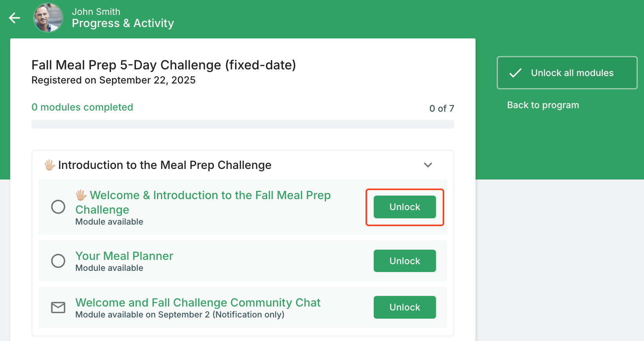Click the modules completed progress bar

pyautogui.click(x=243, y=124)
